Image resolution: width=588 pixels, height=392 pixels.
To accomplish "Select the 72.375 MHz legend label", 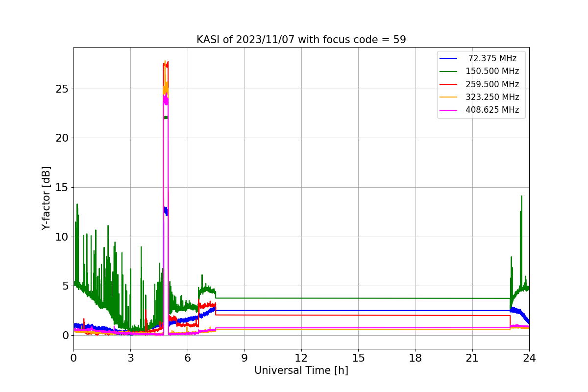I will [492, 58].
